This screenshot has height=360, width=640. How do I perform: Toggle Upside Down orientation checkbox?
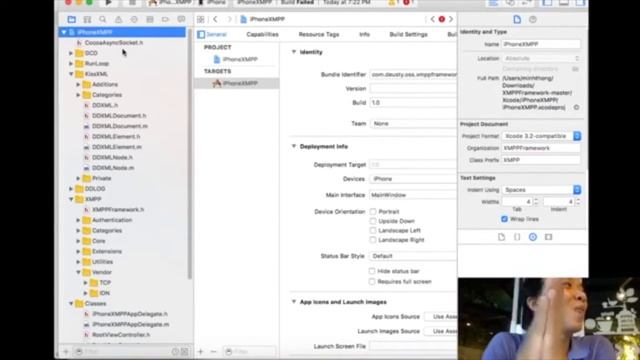point(373,221)
